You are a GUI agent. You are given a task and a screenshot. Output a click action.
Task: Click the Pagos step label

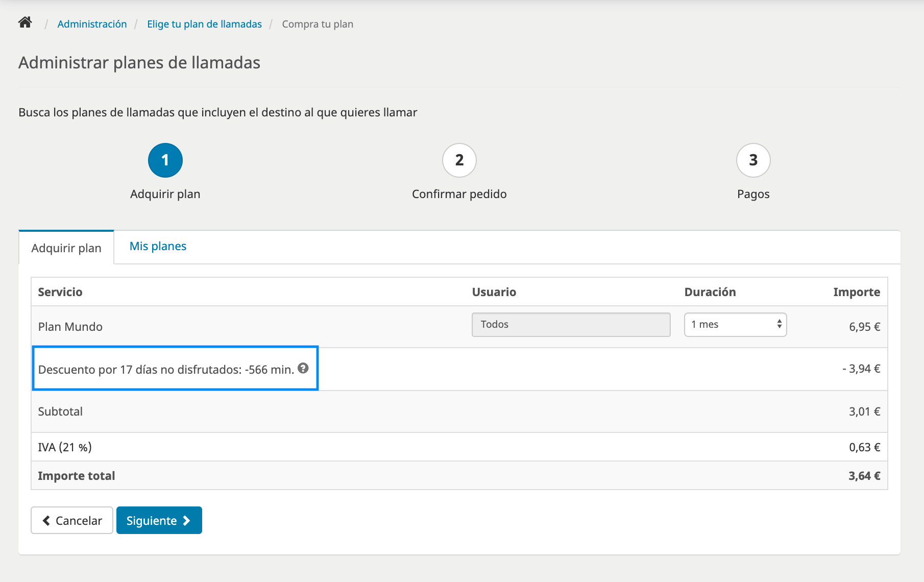click(753, 194)
